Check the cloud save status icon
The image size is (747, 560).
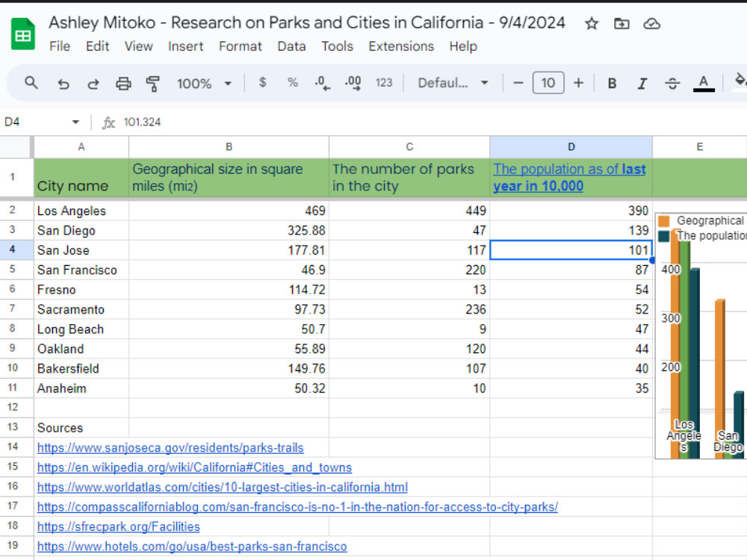(x=651, y=23)
